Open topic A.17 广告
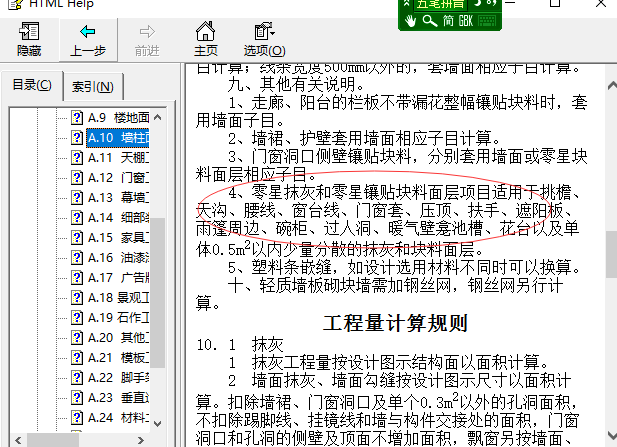The height and width of the screenshot is (447, 617). (118, 277)
